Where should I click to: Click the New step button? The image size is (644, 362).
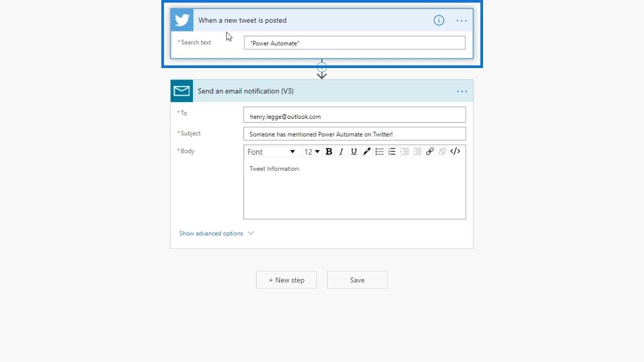[287, 280]
